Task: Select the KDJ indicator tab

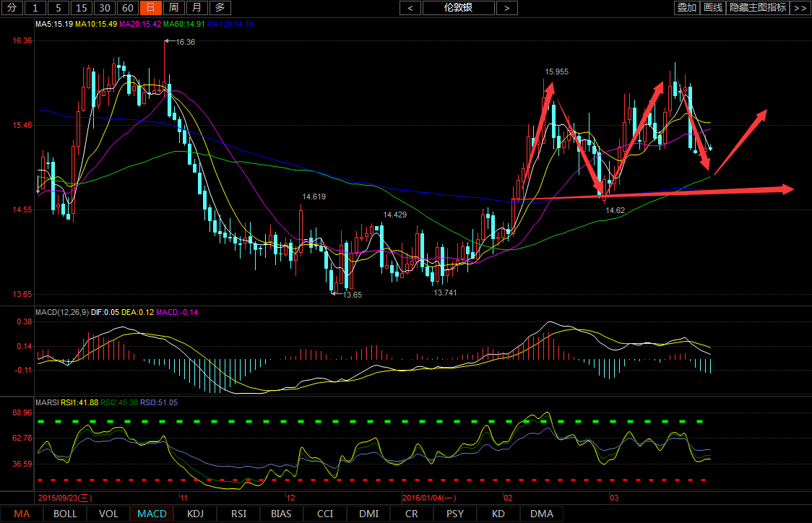Action: [195, 514]
